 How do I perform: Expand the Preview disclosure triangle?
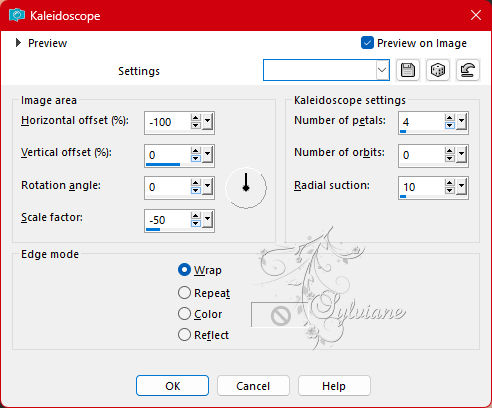[x=18, y=43]
